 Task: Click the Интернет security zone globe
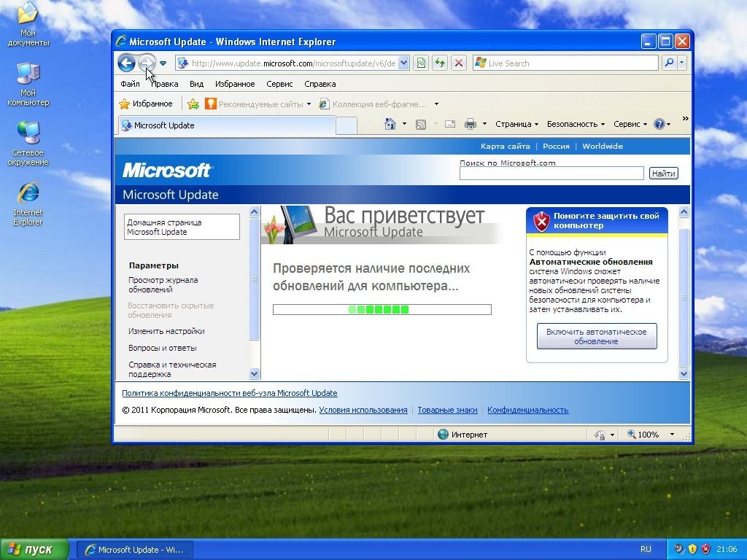(x=443, y=435)
